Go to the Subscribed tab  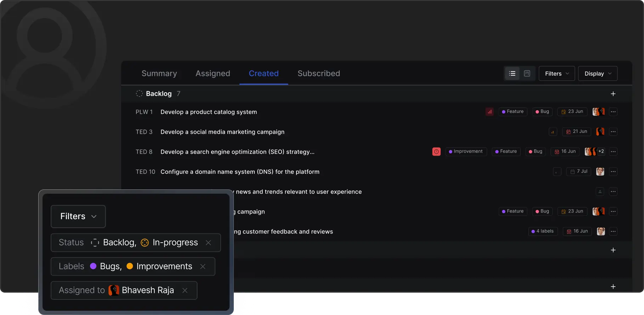click(318, 73)
